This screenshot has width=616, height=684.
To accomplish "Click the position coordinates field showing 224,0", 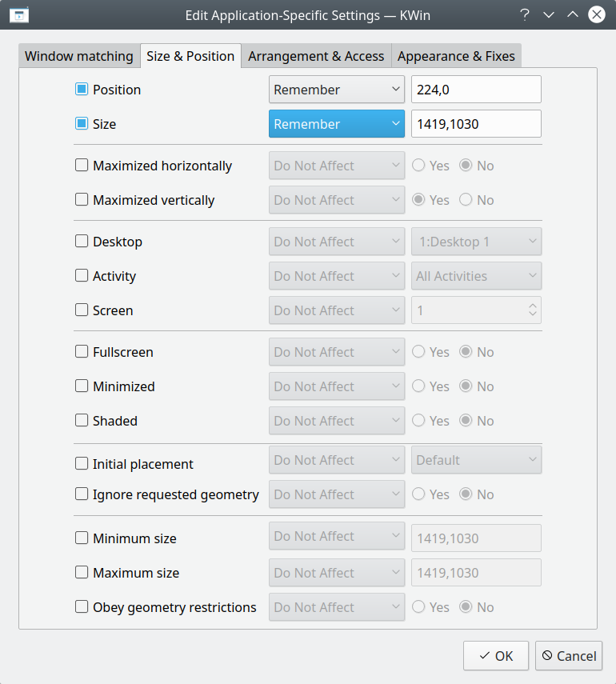I will (x=476, y=90).
